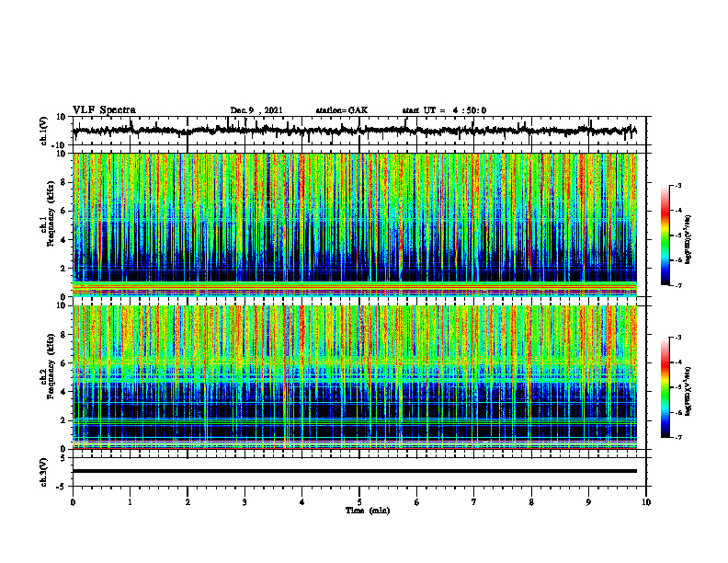Click the 'ch.3(V)' axis label

(x=44, y=472)
